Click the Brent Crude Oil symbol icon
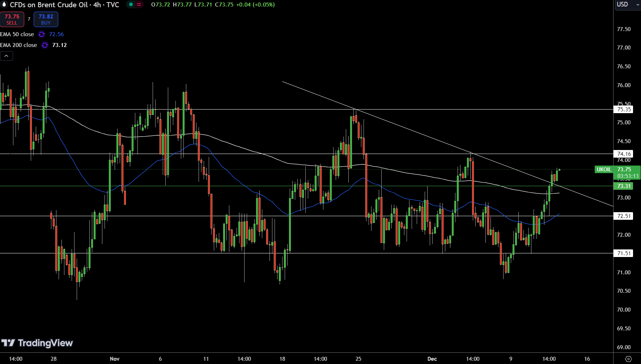641x364 pixels. click(x=4, y=5)
